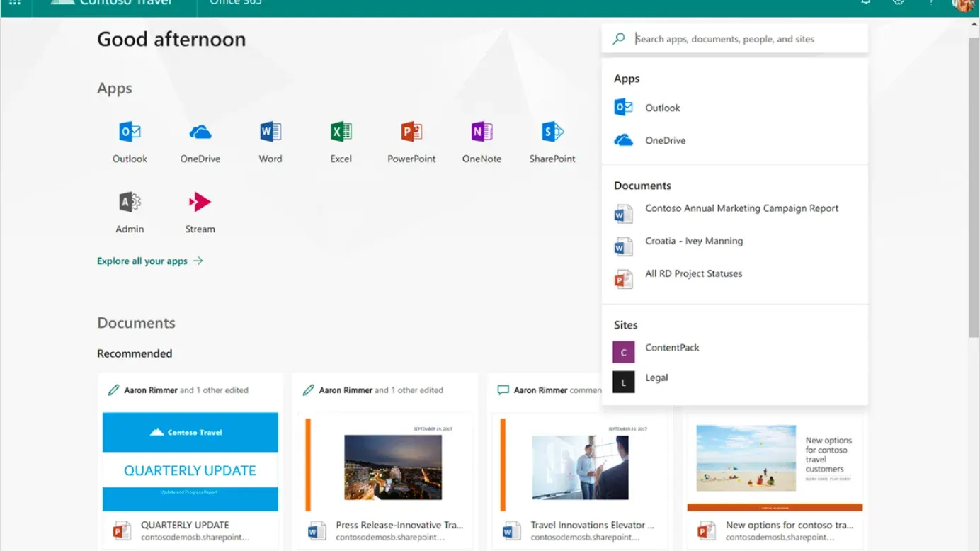The width and height of the screenshot is (980, 551).
Task: Open the New options for contoso tra... file name
Action: (790, 525)
